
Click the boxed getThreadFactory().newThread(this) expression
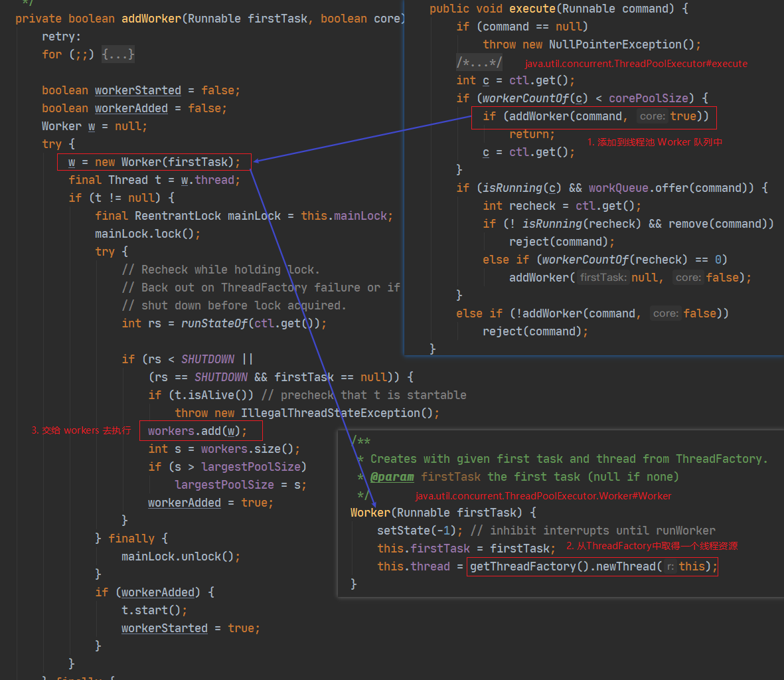tap(591, 566)
